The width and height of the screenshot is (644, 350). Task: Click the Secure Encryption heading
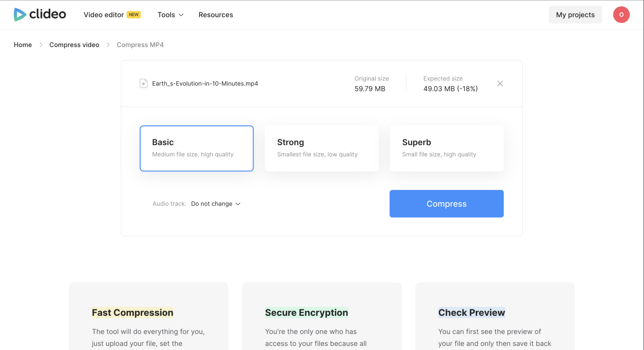coord(306,313)
